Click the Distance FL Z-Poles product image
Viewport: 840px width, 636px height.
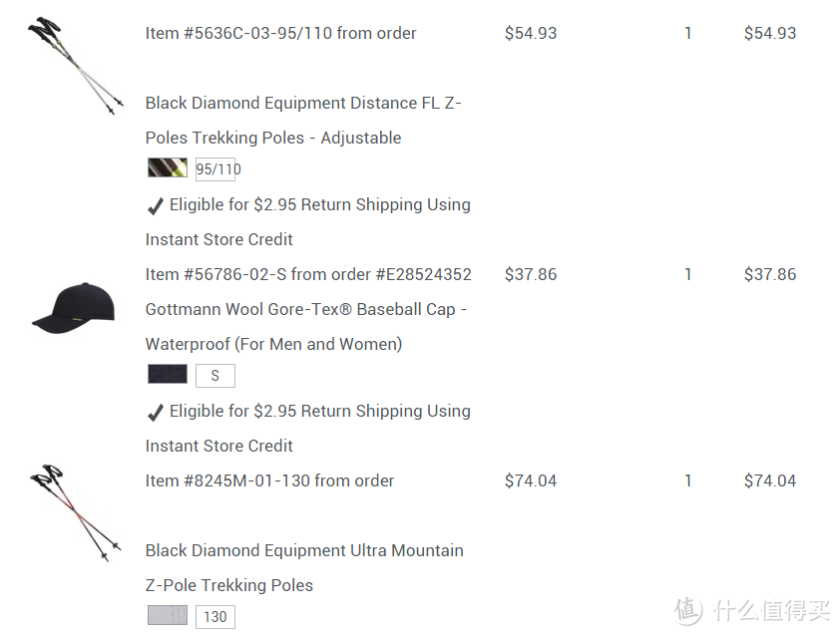point(76,65)
